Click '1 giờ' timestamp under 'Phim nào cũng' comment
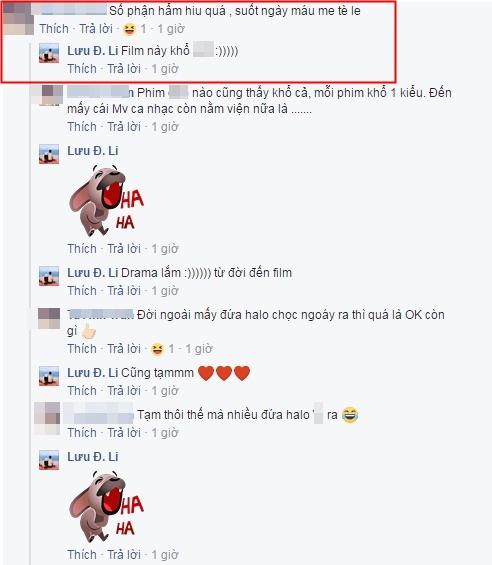Viewport: 492px width, 565px height. pyautogui.click(x=165, y=127)
